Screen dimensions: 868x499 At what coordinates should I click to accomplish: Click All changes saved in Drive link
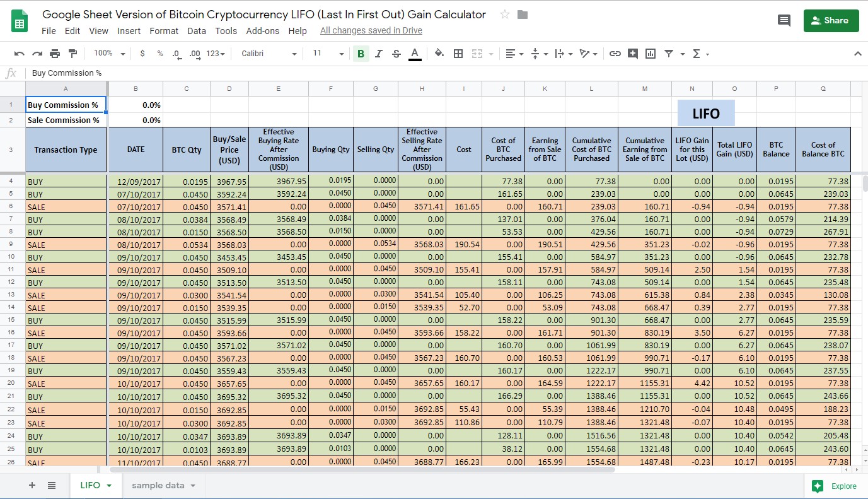[371, 30]
